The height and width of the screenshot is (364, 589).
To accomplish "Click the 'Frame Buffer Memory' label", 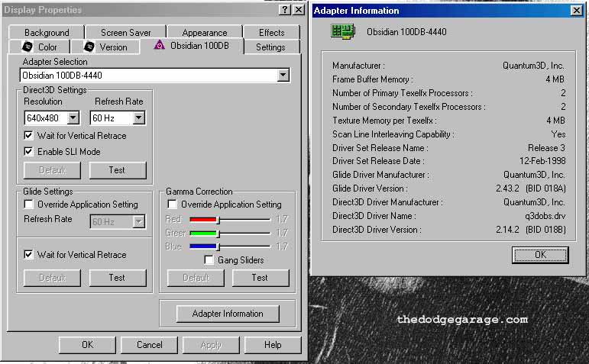I will click(x=373, y=79).
